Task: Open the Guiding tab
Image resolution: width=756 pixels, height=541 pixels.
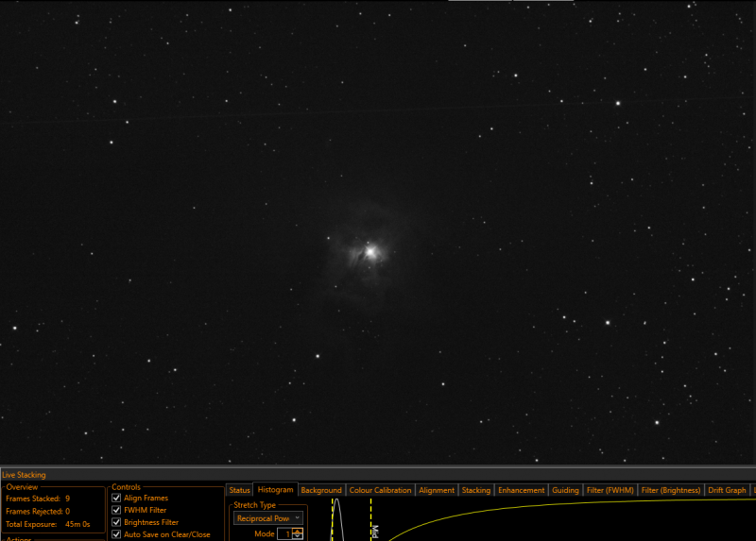Action: point(565,490)
